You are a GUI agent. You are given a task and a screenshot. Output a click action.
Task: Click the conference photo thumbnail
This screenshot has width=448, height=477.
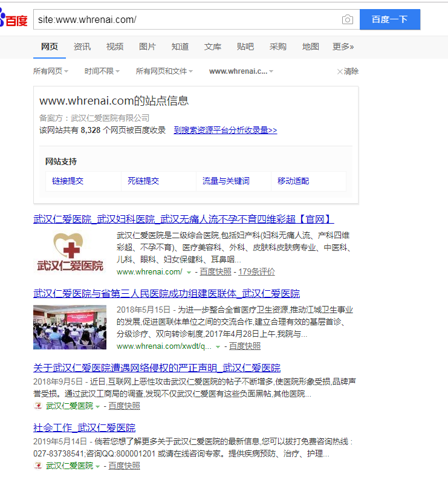pyautogui.click(x=70, y=327)
